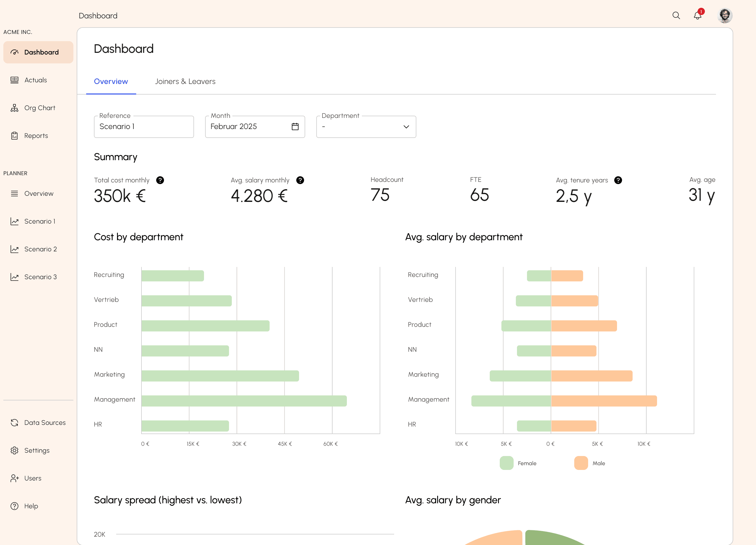Open the Help page
Viewport: 756px width, 545px height.
coord(31,506)
